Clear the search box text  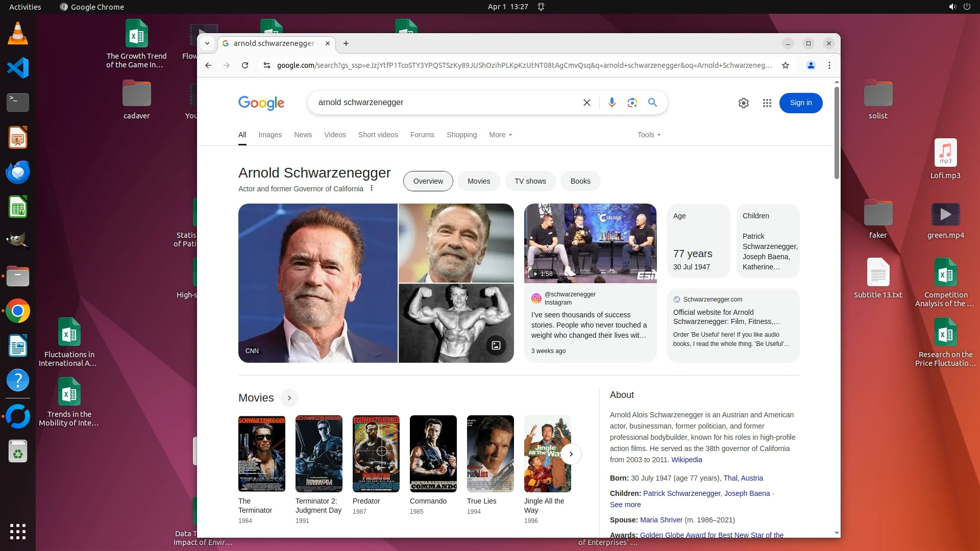point(587,103)
